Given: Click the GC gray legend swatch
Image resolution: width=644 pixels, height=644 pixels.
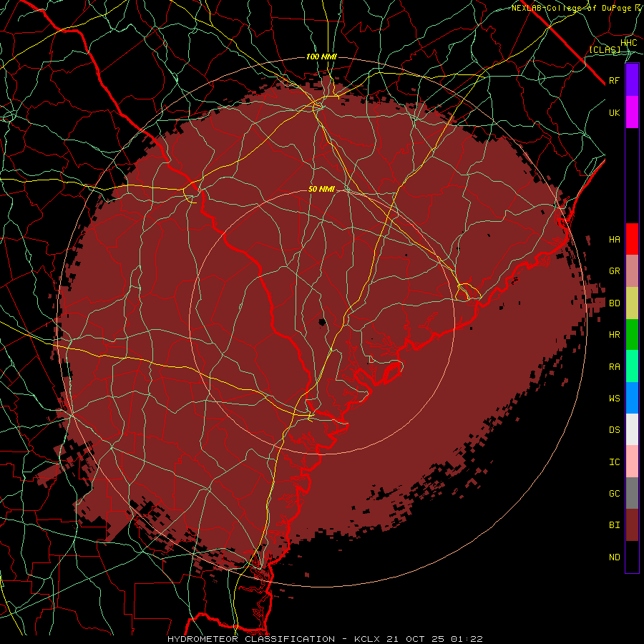Looking at the screenshot, I should (x=632, y=493).
